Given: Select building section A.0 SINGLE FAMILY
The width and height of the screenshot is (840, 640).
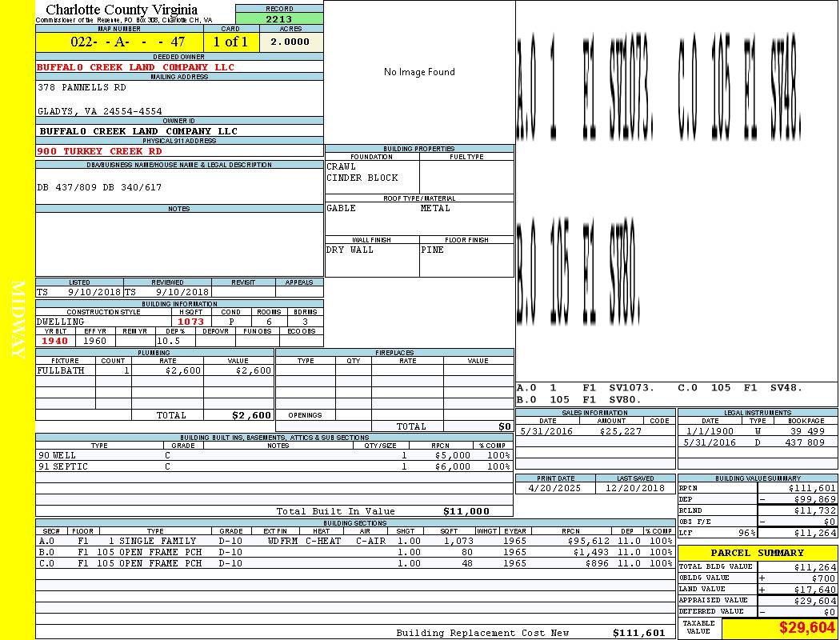Looking at the screenshot, I should [x=355, y=542].
